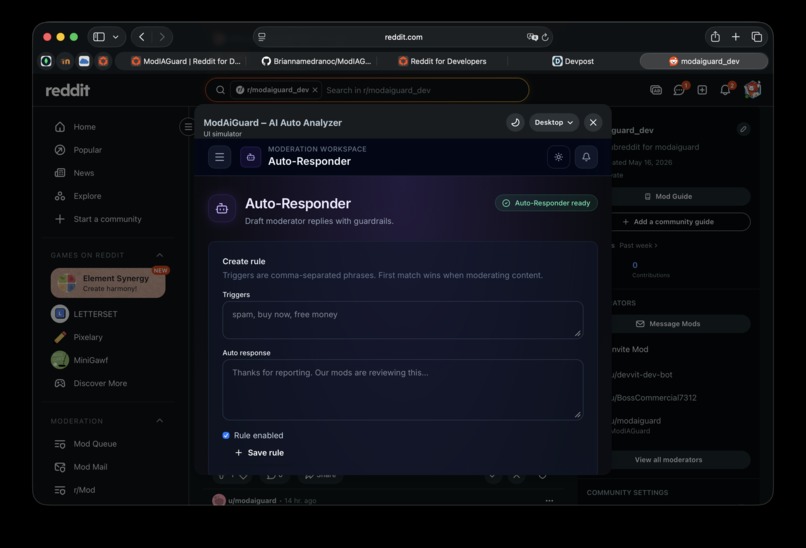This screenshot has height=548, width=806.
Task: Show the tab overview icon
Action: (x=757, y=36)
